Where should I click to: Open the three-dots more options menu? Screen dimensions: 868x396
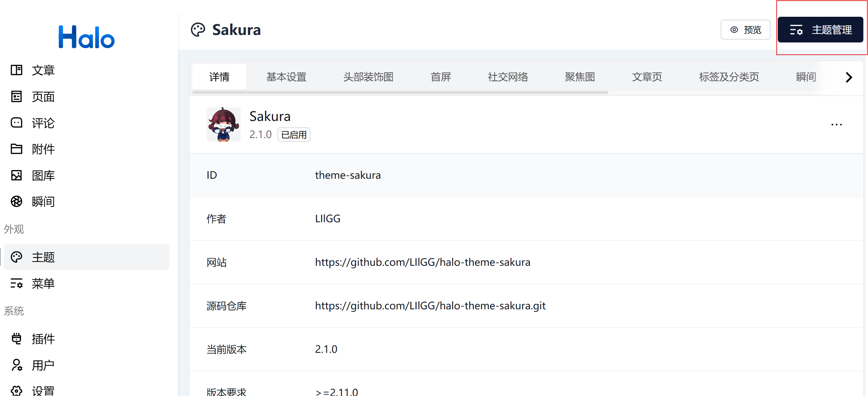(836, 125)
